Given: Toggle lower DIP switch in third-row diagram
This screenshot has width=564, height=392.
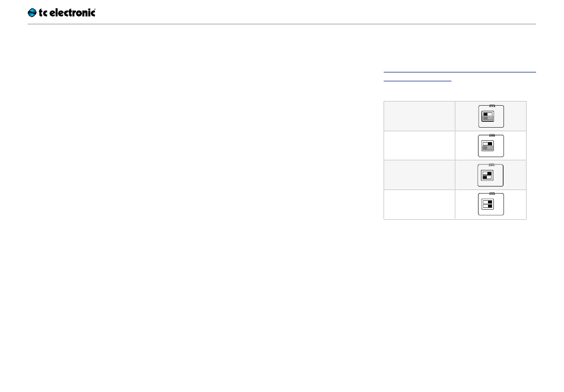Looking at the screenshot, I should [x=487, y=178].
